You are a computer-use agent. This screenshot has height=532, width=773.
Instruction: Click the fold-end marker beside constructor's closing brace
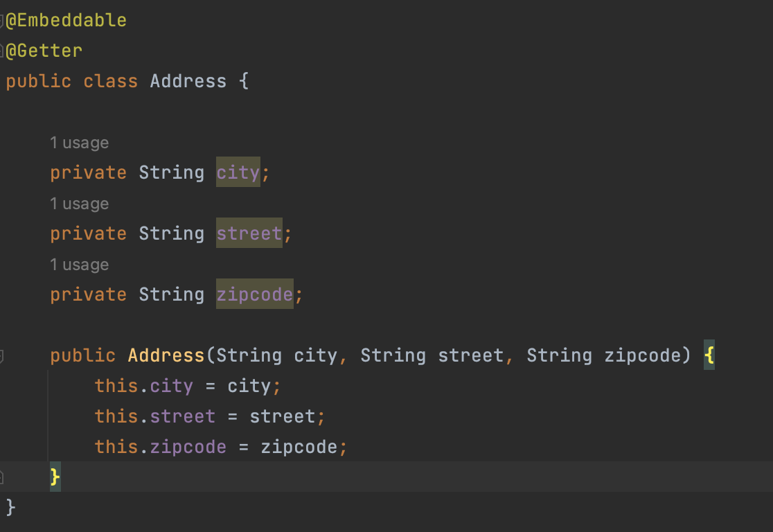(x=1, y=477)
